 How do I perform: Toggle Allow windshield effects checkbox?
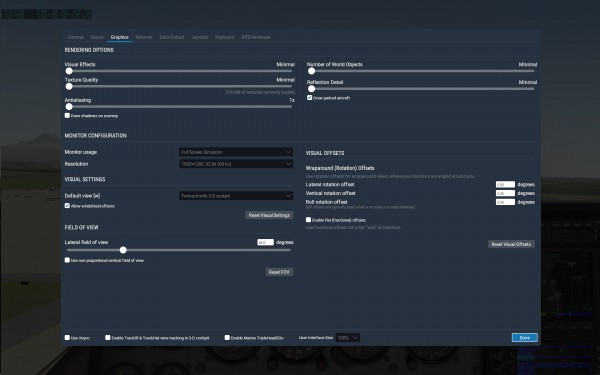pyautogui.click(x=67, y=206)
